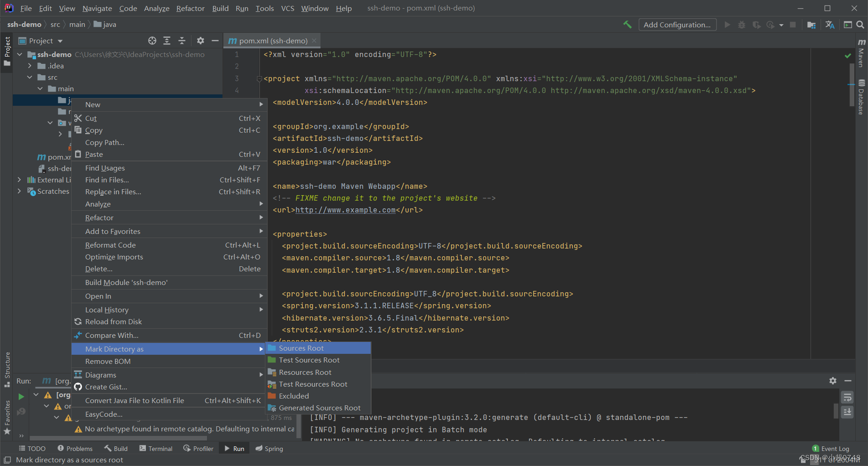This screenshot has width=868, height=466.
Task: Open the Project view dropdown arrow
Action: pyautogui.click(x=60, y=41)
